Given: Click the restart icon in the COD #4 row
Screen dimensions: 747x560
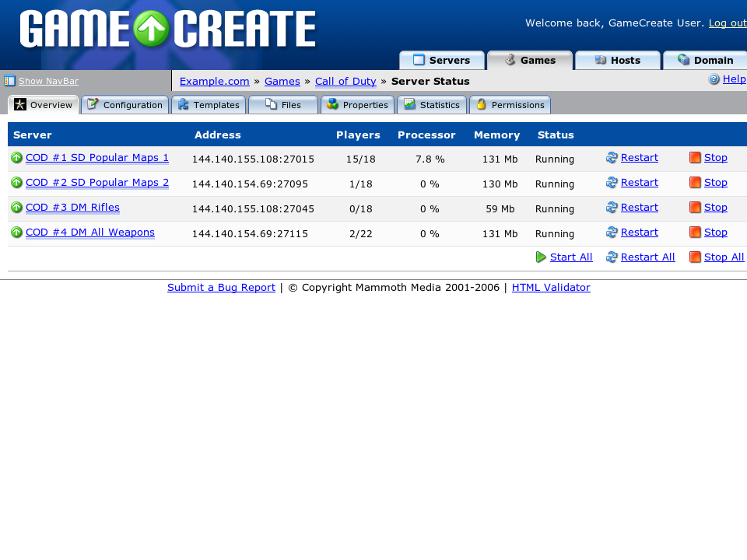Looking at the screenshot, I should pos(612,232).
